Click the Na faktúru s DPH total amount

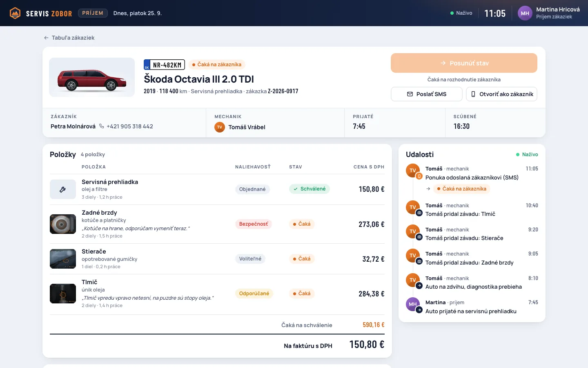coord(367,345)
